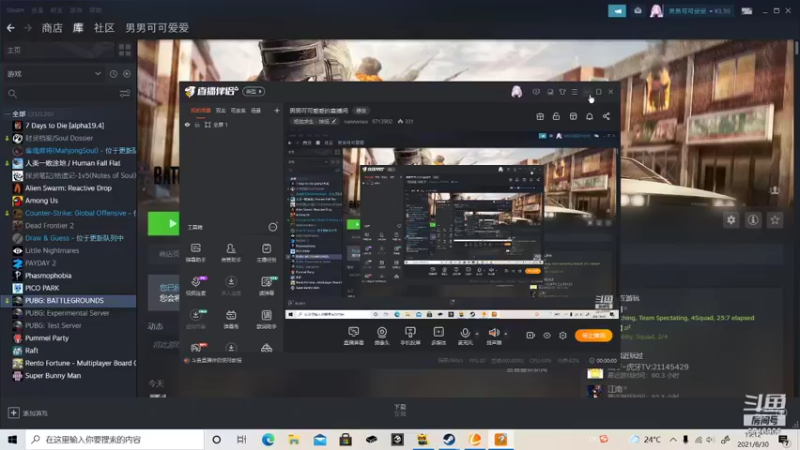Open streaming settings gear icon

point(563,336)
